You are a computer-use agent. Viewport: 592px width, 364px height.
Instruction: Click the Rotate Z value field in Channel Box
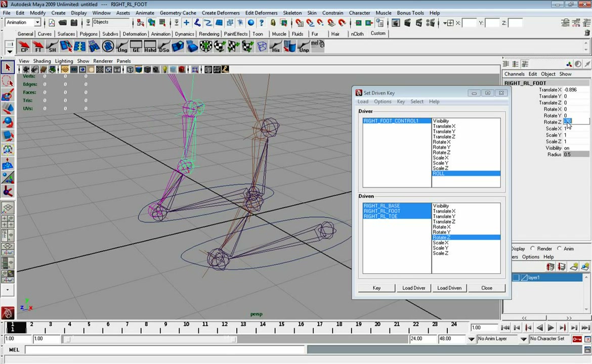[576, 122]
